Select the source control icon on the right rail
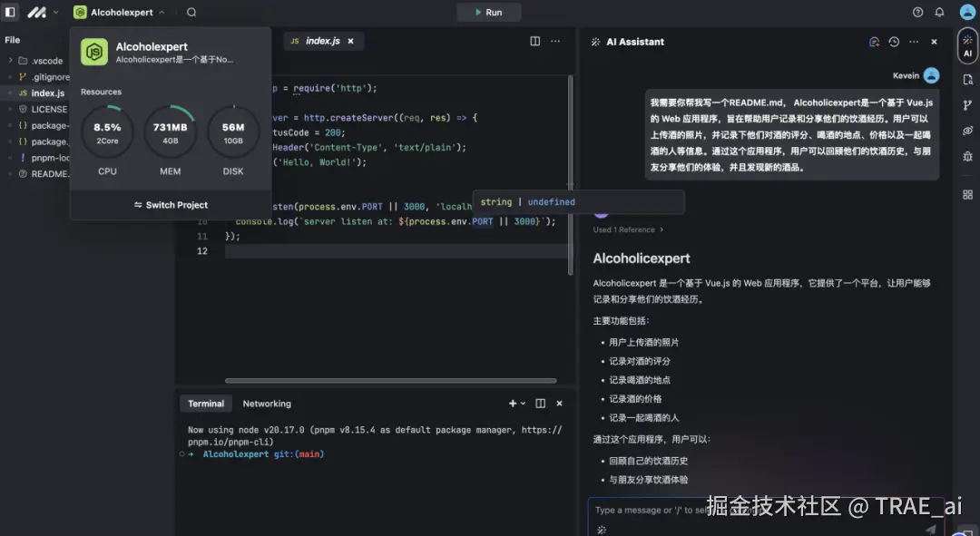Screen dimensions: 980x536 pos(967,106)
